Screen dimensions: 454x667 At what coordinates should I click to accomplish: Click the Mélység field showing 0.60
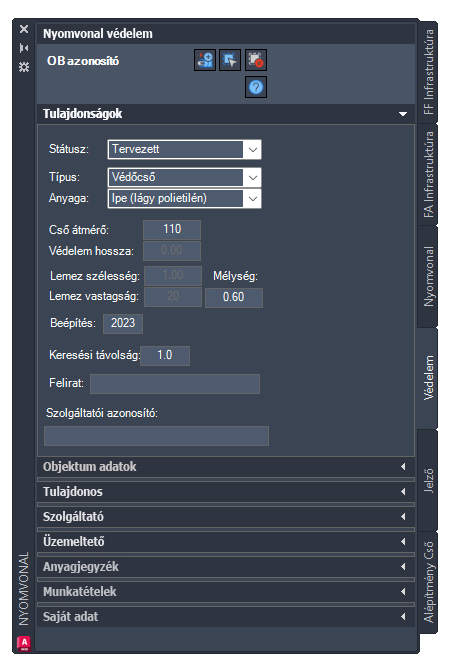click(234, 297)
